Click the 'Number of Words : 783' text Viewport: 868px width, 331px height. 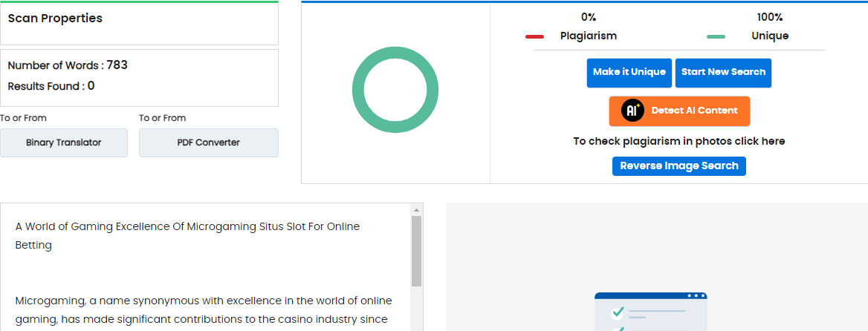[x=68, y=65]
